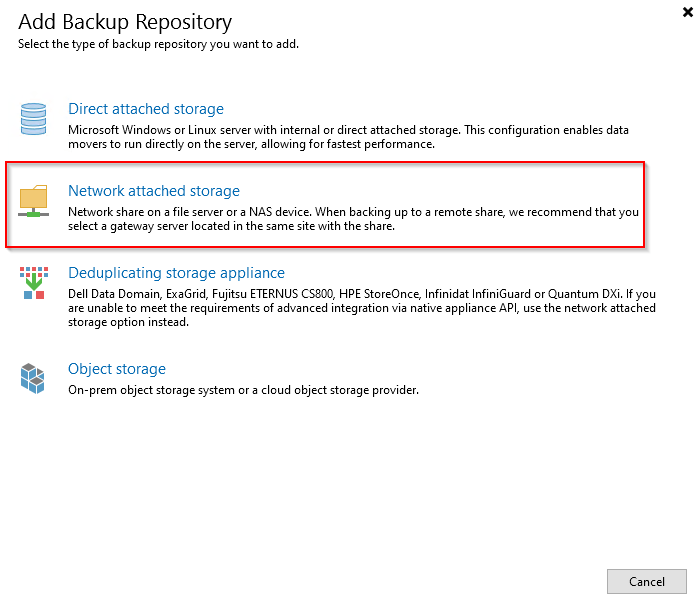699x606 pixels.
Task: Click the Direct attached storage database icon
Action: [34, 118]
